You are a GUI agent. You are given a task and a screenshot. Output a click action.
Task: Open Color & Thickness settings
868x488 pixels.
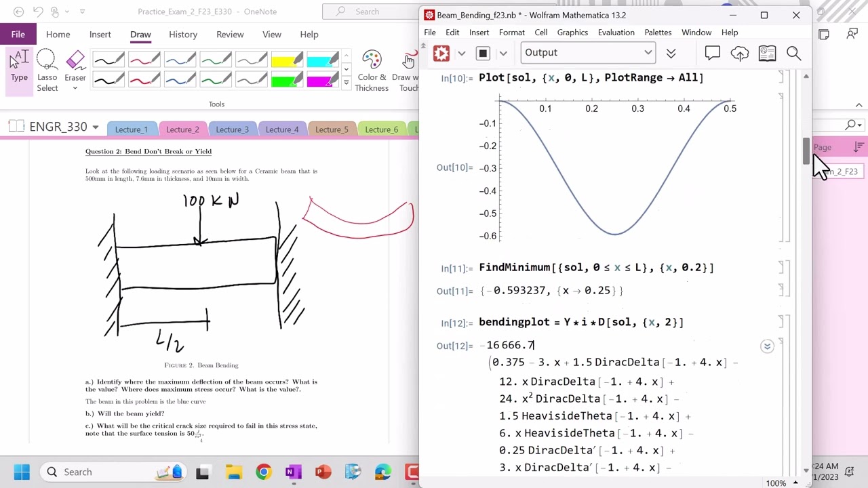click(x=372, y=71)
